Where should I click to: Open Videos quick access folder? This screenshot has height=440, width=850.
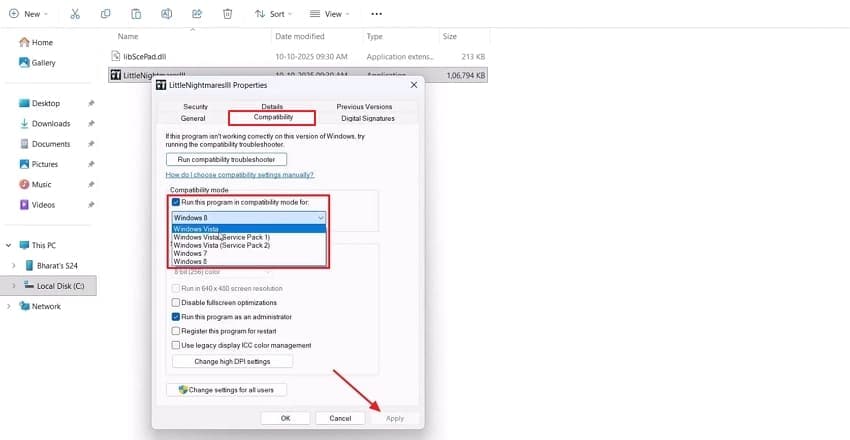point(37,205)
